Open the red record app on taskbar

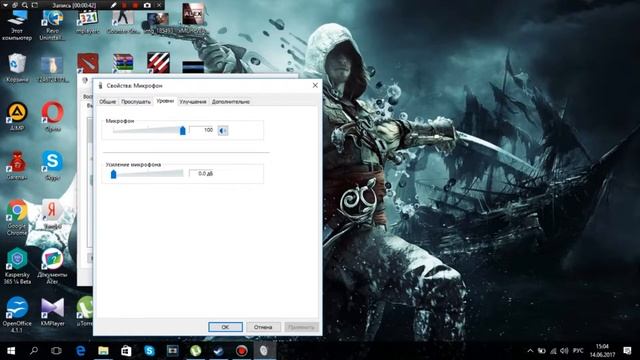(242, 351)
